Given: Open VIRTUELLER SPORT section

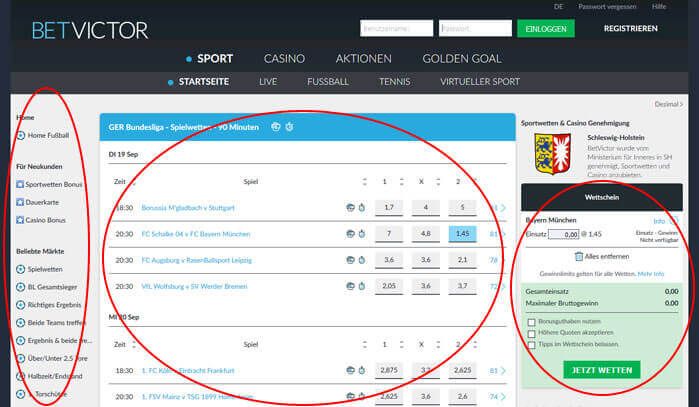Looking at the screenshot, I should point(480,82).
